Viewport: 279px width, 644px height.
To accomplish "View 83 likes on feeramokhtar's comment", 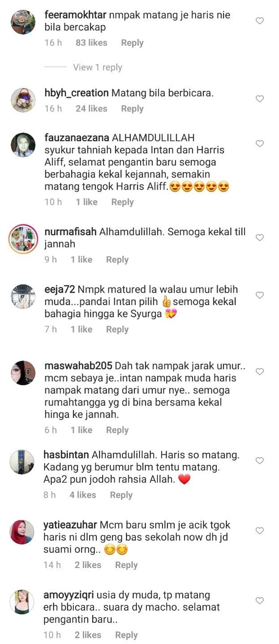I will point(91,43).
